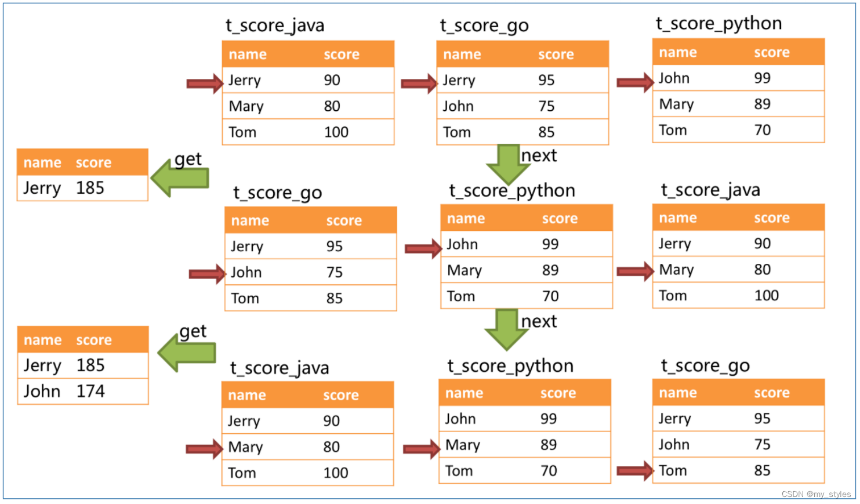860x504 pixels.
Task: Click Jerry's score 90 in the bottom-row t_score_java table
Action: (331, 421)
